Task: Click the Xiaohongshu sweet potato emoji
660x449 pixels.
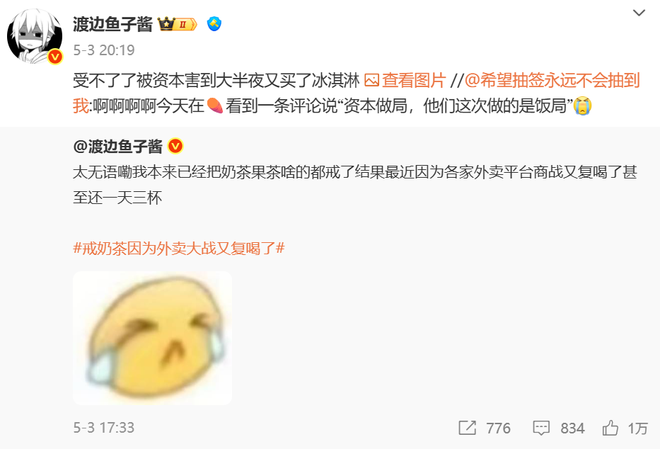Action: (x=215, y=106)
